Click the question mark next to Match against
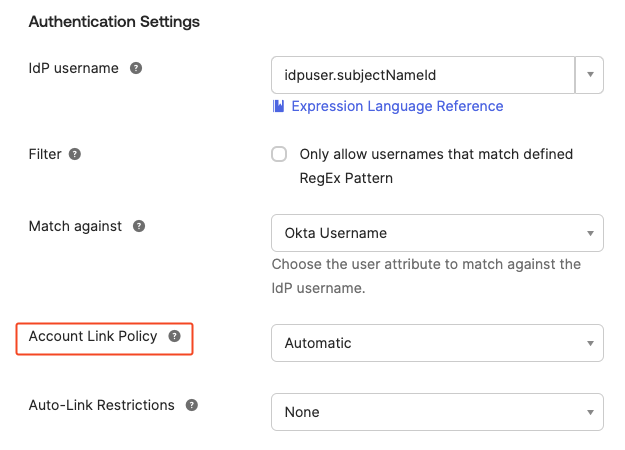 tap(139, 226)
